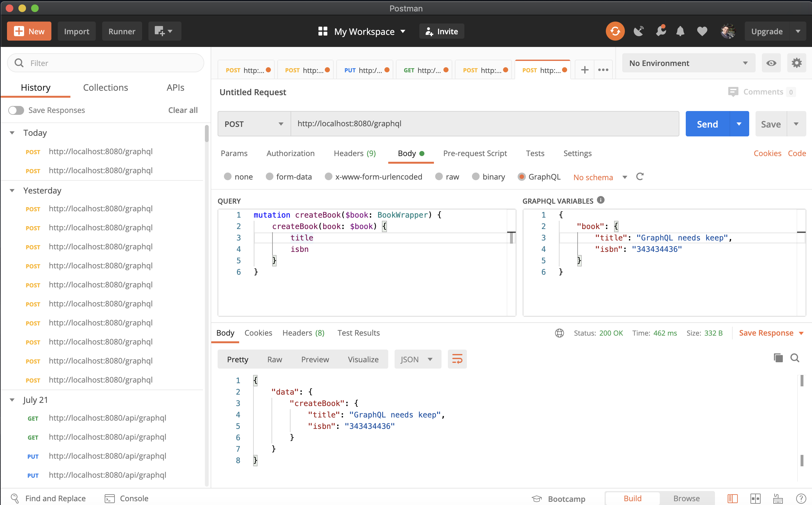
Task: Toggle Save Responses switch
Action: 16,110
